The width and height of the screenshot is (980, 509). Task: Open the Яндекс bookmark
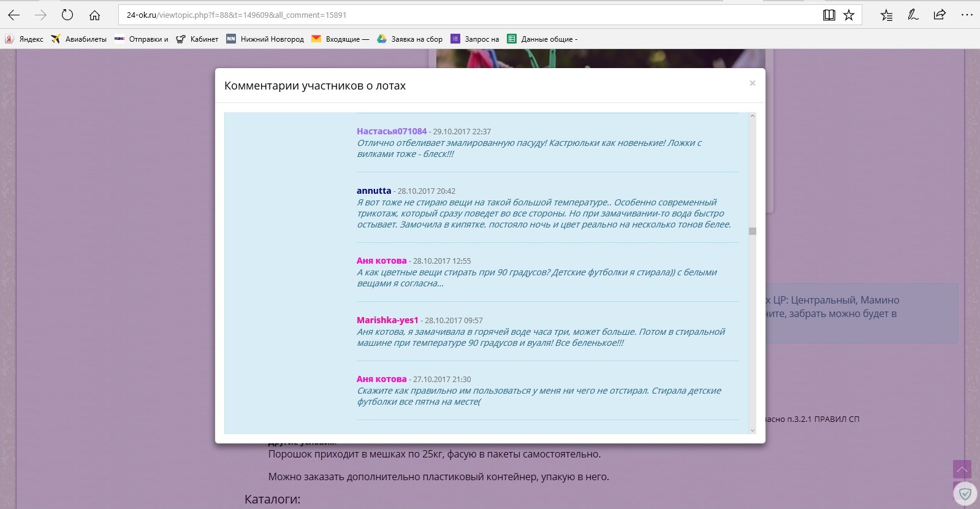click(25, 39)
